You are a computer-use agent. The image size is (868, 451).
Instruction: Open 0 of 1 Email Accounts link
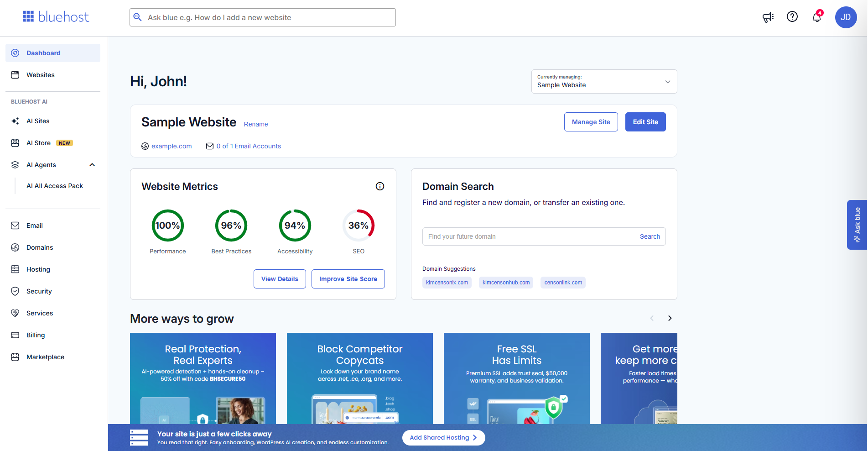coord(249,146)
